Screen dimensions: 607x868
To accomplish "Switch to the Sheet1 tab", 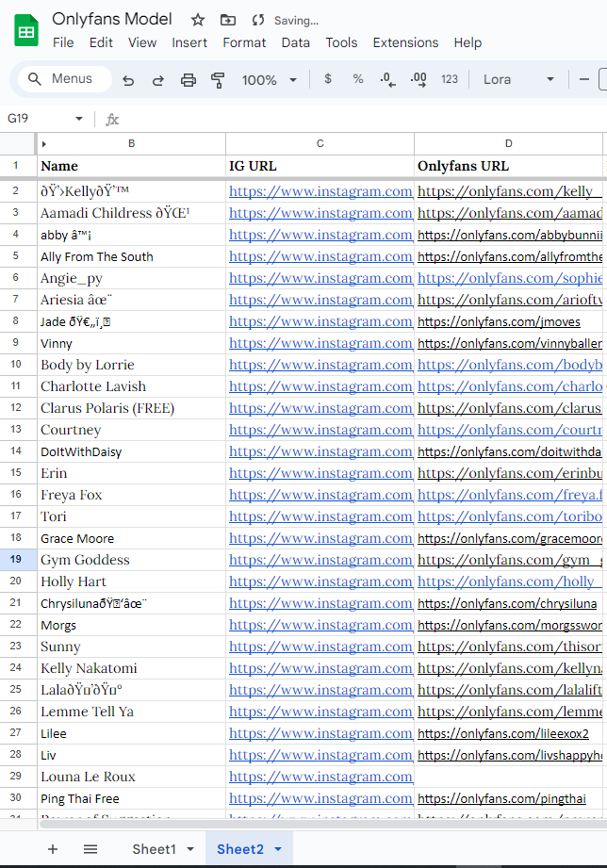I will [154, 849].
